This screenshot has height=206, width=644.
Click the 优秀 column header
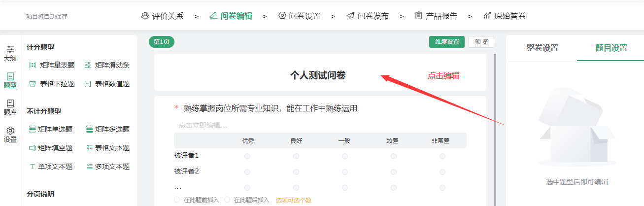[x=248, y=140]
